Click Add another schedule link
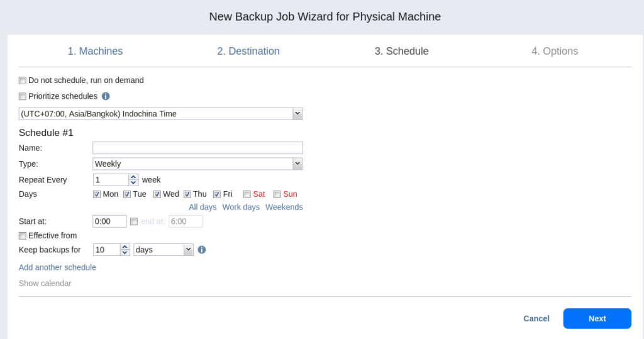The image size is (644, 339). pyautogui.click(x=57, y=267)
